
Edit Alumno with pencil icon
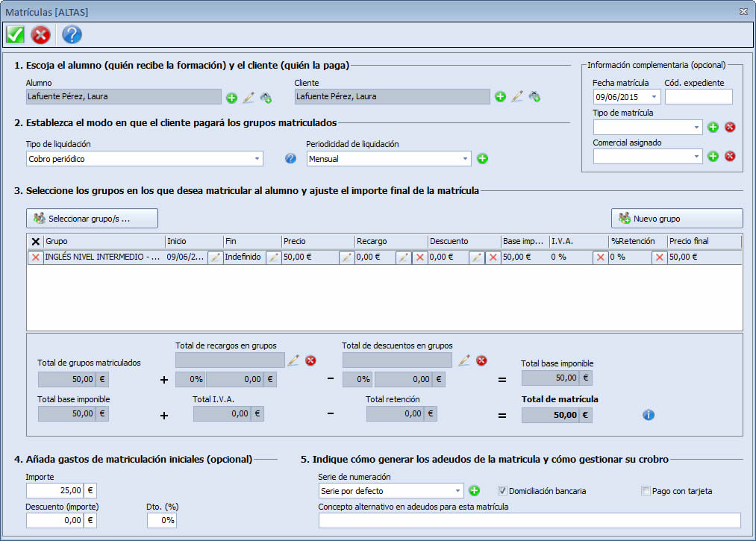(249, 98)
